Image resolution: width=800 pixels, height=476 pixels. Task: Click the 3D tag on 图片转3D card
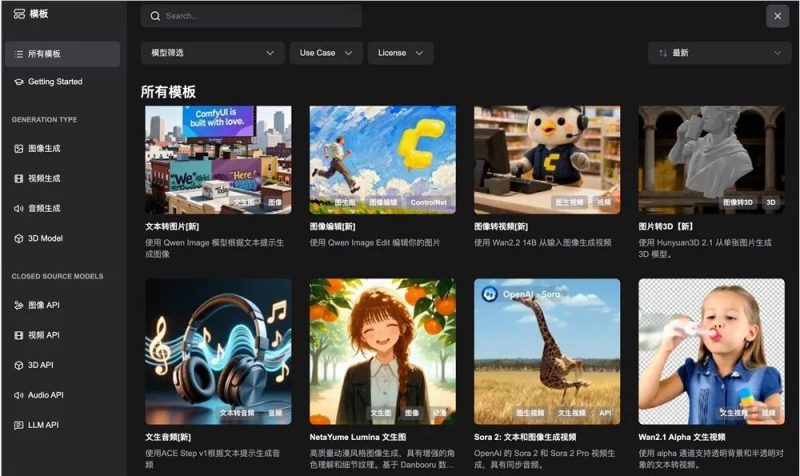pos(771,203)
